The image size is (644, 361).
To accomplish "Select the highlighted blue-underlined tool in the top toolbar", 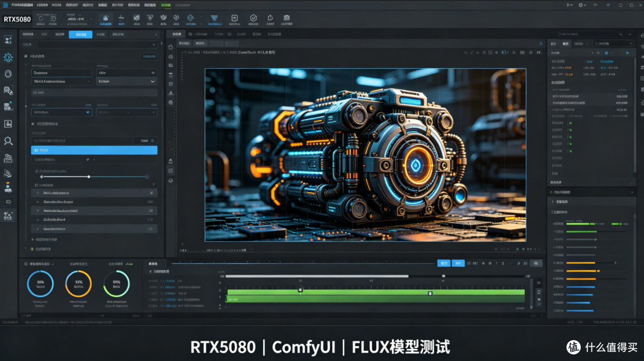I will point(106,19).
